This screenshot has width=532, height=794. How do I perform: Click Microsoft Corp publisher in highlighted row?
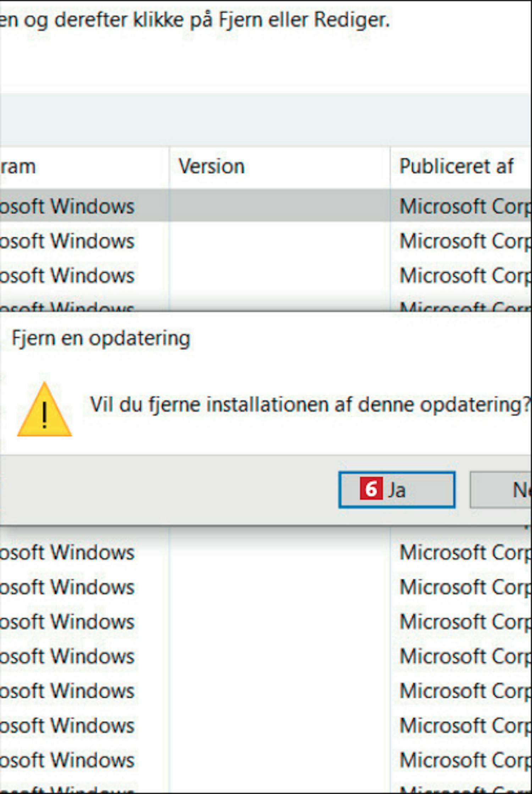pyautogui.click(x=465, y=207)
